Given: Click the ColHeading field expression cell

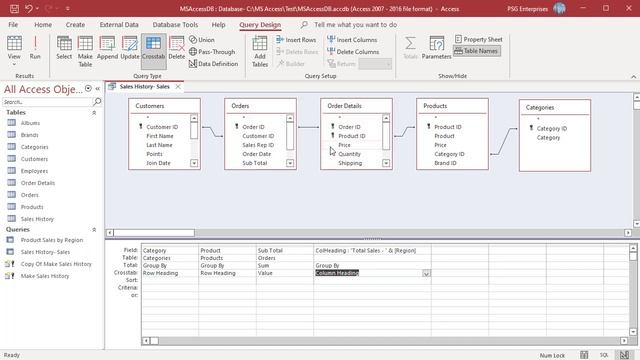Looking at the screenshot, I should (372, 250).
